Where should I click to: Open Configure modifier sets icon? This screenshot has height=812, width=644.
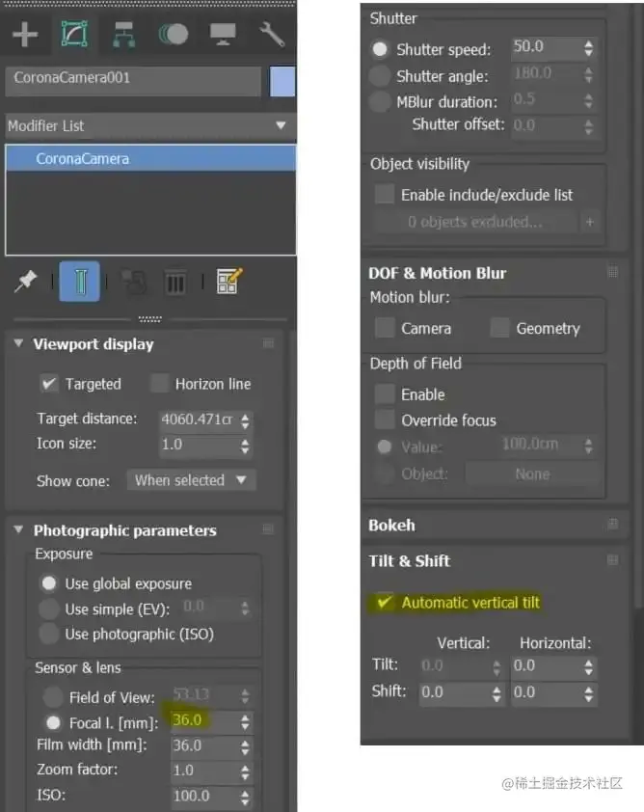(228, 282)
